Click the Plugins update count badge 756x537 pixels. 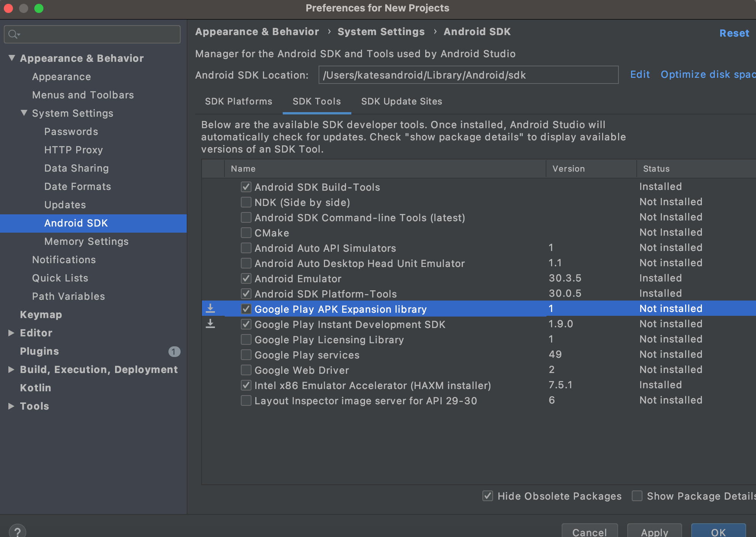coord(174,351)
